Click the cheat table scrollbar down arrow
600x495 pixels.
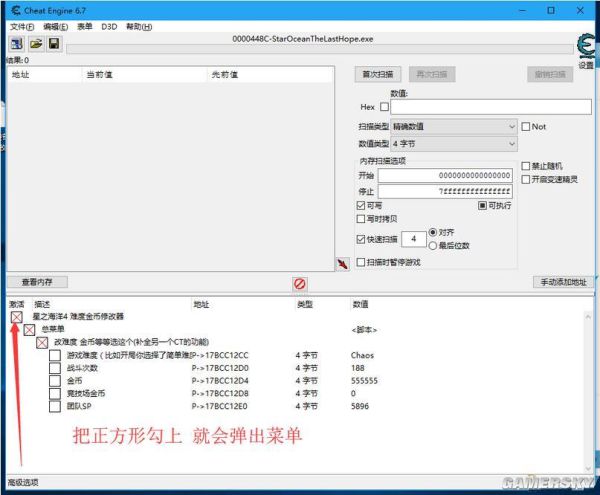point(588,469)
